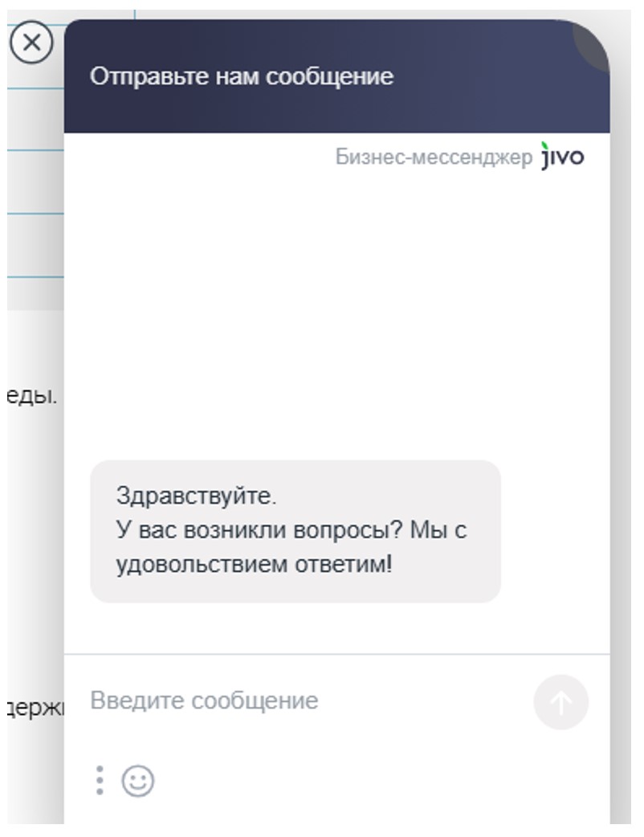Click the gray circle in header corner
Screen dimensions: 644x837
593,42
